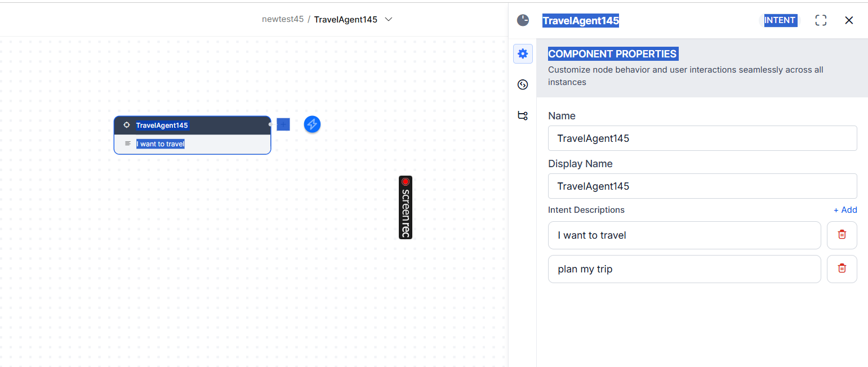Screen dimensions: 868x367
Task: Expand the properties panel to full screen
Action: 821,20
